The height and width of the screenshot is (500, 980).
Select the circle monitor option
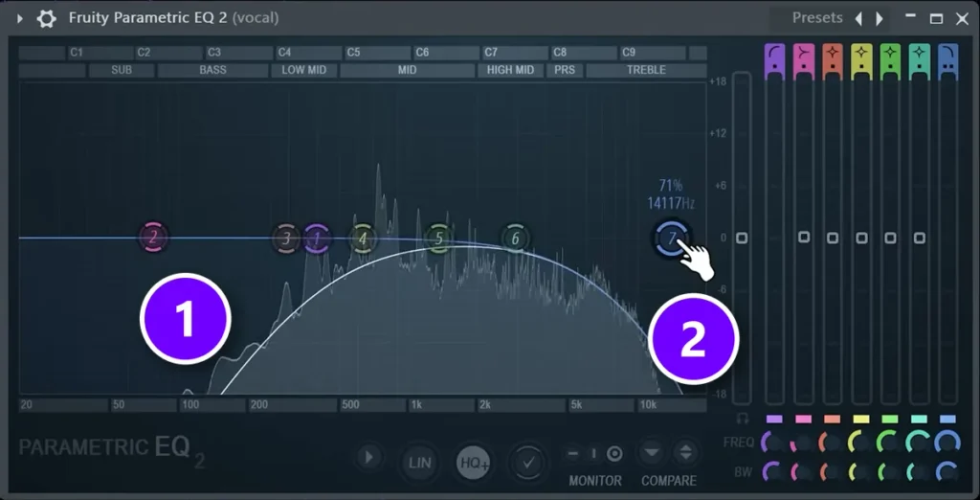(614, 453)
